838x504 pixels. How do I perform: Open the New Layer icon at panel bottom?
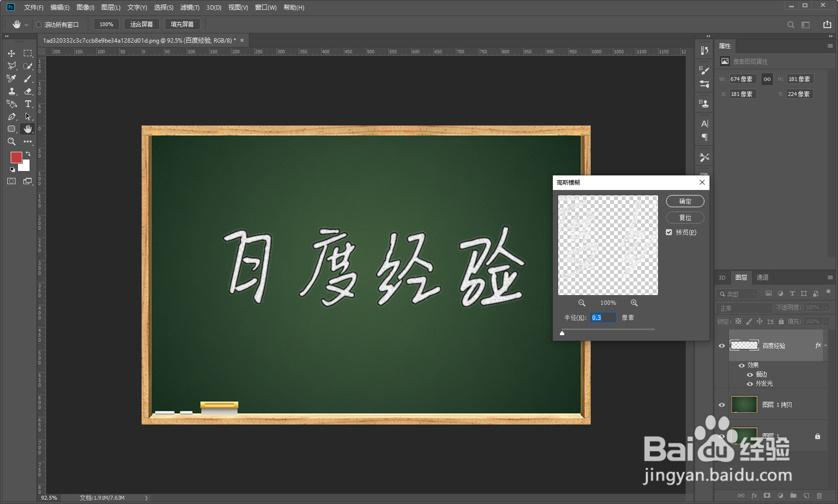(x=806, y=496)
